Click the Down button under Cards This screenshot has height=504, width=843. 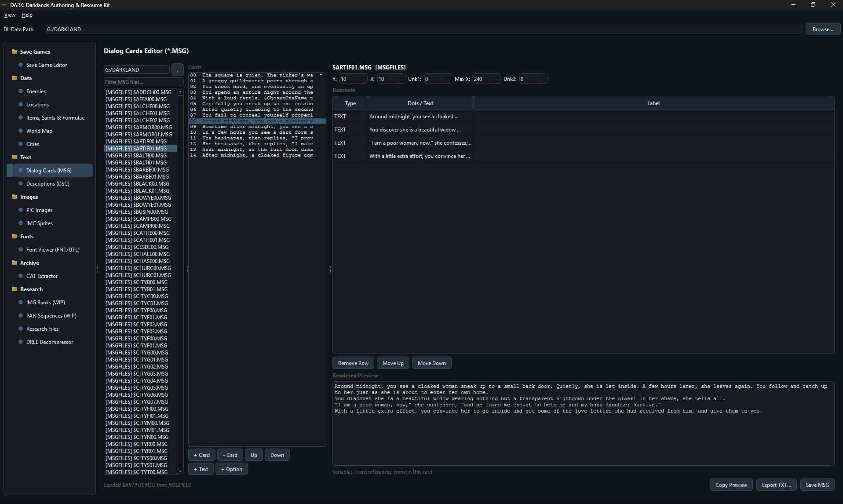click(x=277, y=455)
